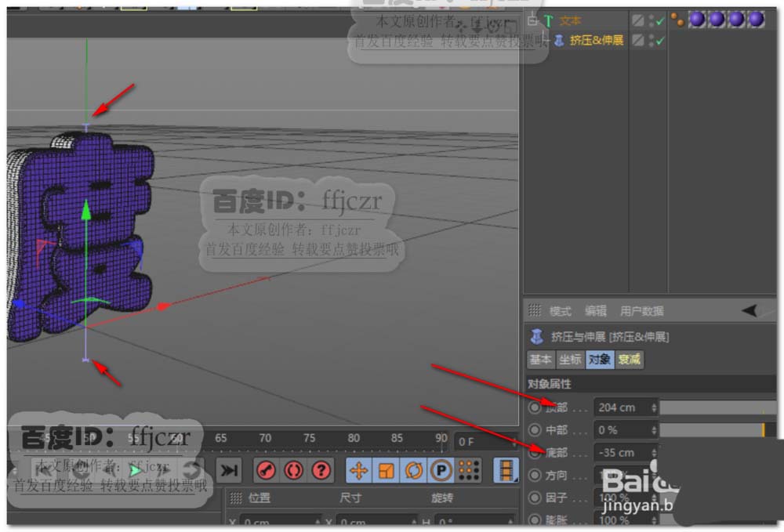This screenshot has width=784, height=532.
Task: Switch to the 对象 tab
Action: (600, 359)
